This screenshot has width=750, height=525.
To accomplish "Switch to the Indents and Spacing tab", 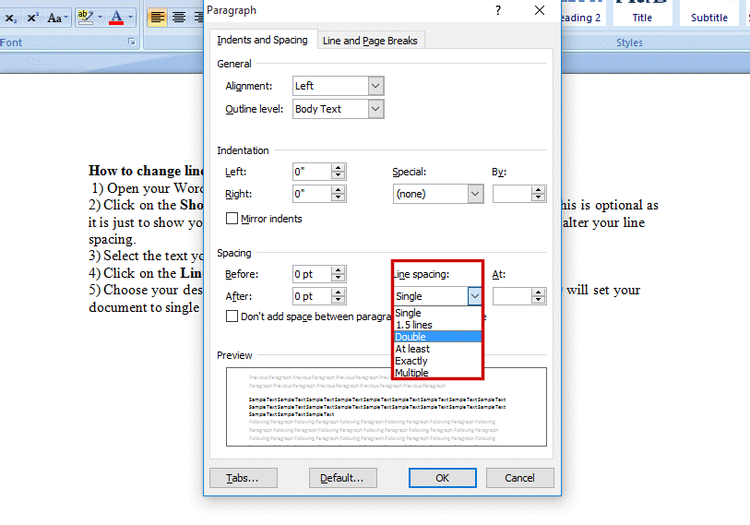I will (x=262, y=40).
